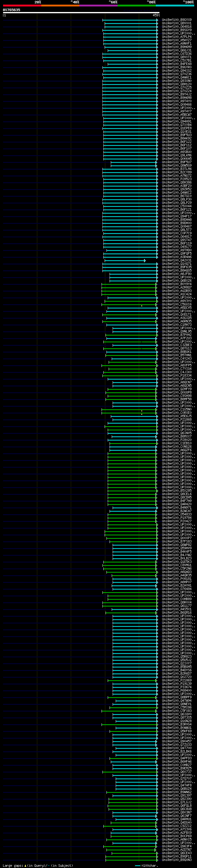Select the UniRef100_B0Y9Y4 label
Viewport: 197px width, 868px height.
coord(176,284)
